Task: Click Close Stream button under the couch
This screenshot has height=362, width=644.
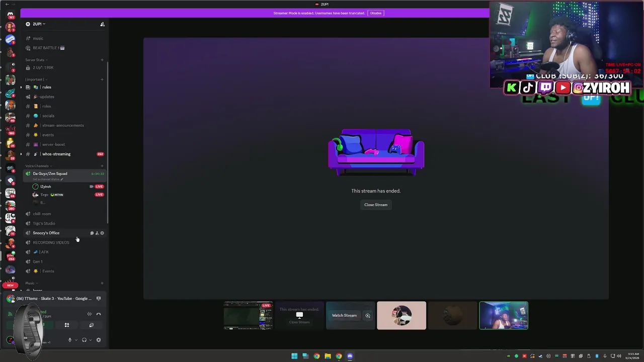Action: click(x=376, y=205)
